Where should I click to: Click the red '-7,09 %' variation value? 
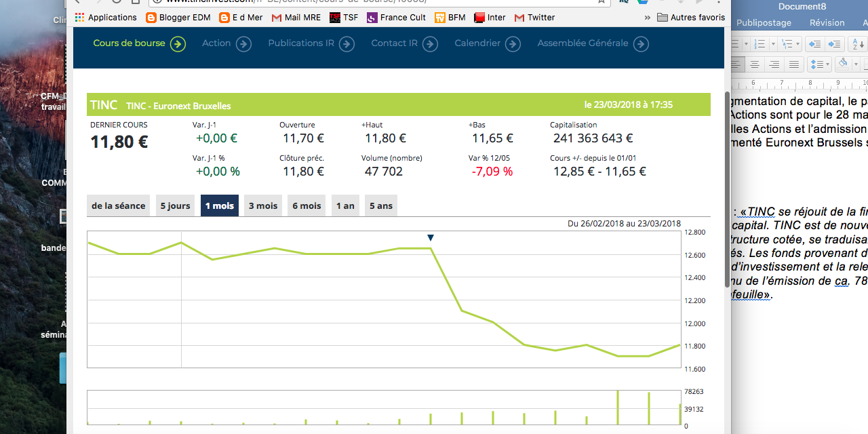coord(492,172)
